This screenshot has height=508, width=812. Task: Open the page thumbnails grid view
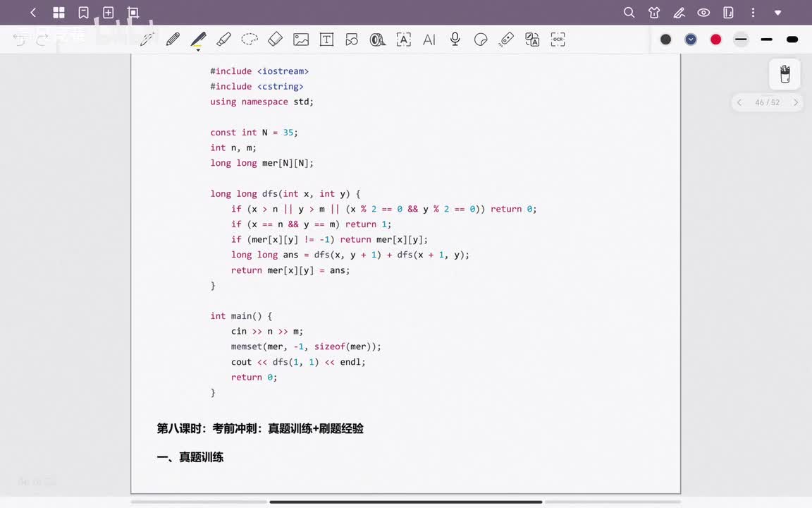point(59,13)
